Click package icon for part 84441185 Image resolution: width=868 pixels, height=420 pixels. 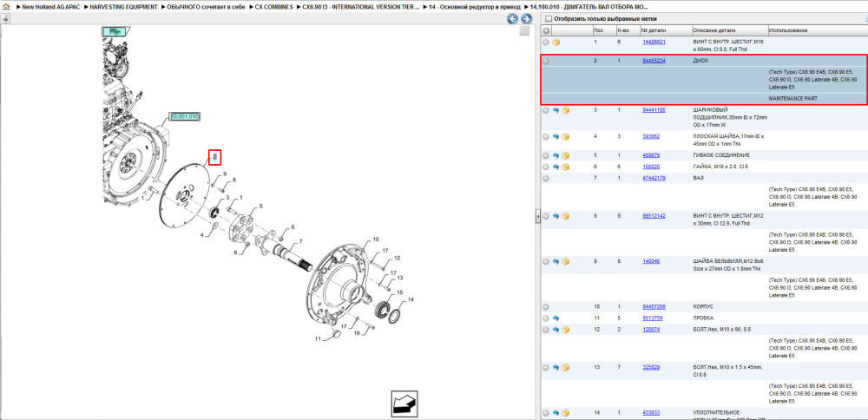[565, 110]
